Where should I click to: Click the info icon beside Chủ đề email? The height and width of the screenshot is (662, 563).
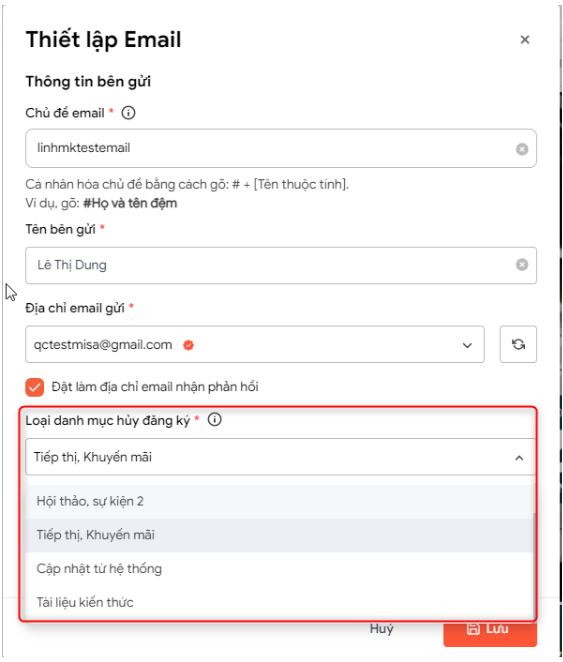click(x=128, y=113)
